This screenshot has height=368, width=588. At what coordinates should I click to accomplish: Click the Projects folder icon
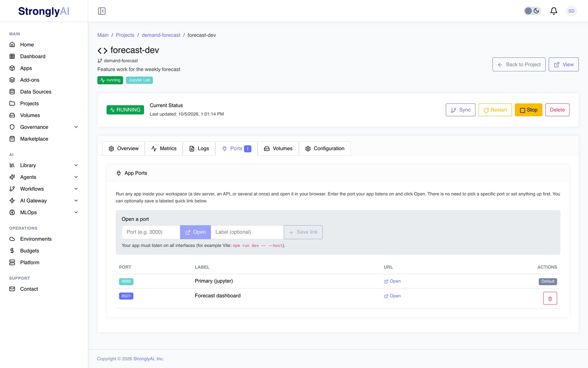(12, 103)
